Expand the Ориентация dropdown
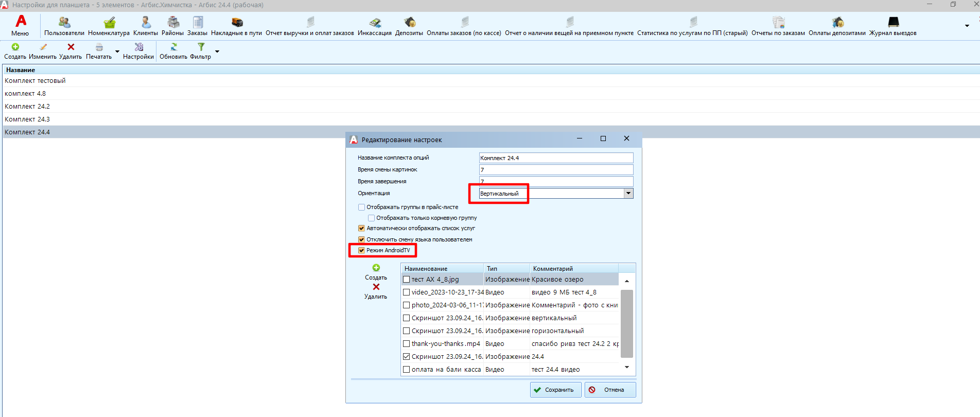The image size is (980, 417). click(x=628, y=194)
